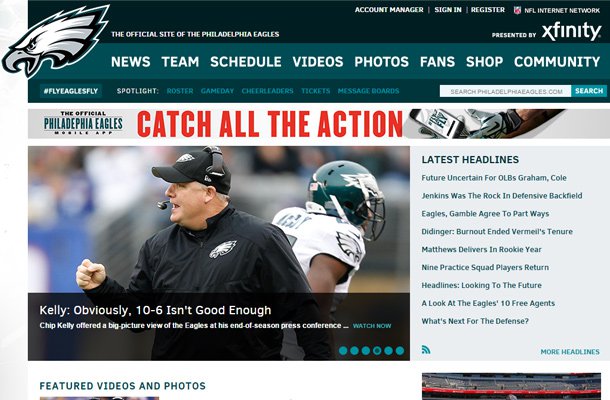Open the RSS feed icon under headlines
This screenshot has width=610, height=400.
426,349
